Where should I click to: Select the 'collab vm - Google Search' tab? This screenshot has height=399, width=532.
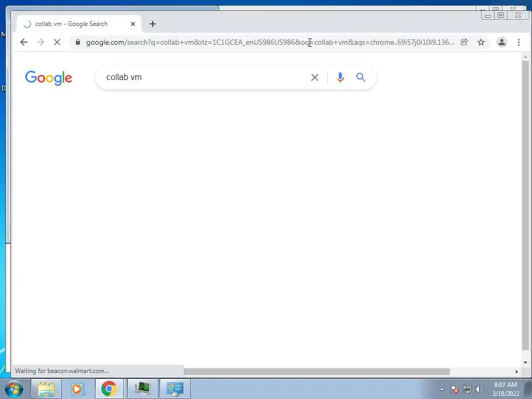79,24
